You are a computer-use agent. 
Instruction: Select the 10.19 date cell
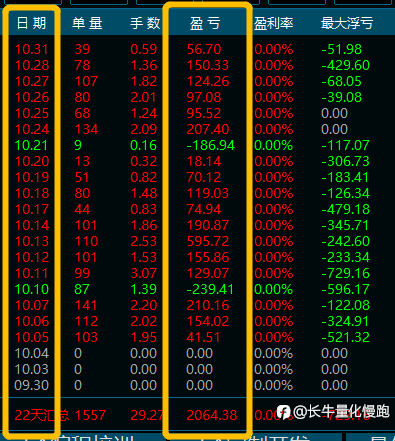tap(32, 177)
